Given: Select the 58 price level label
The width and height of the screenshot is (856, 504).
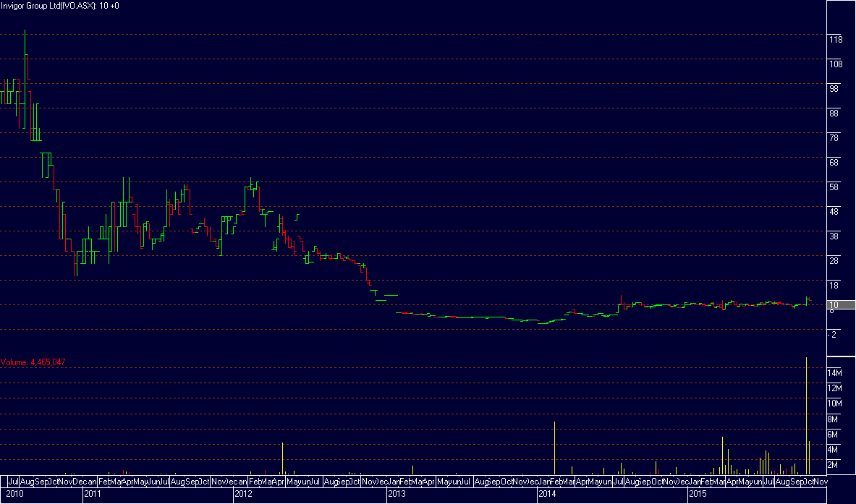Looking at the screenshot, I should [x=834, y=187].
